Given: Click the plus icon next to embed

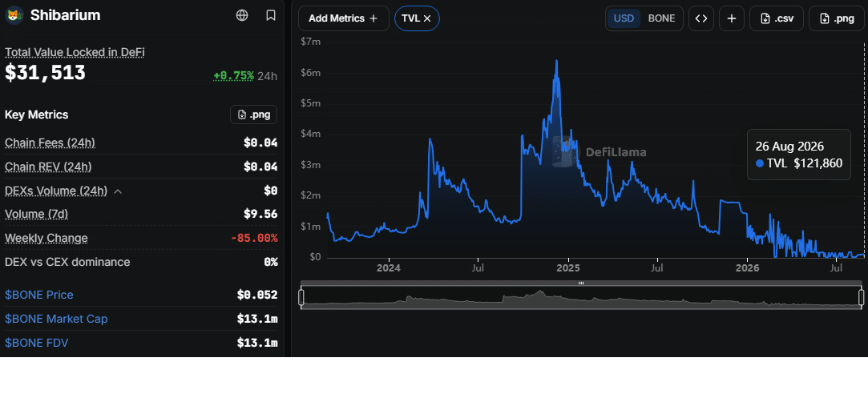Looking at the screenshot, I should pos(731,18).
